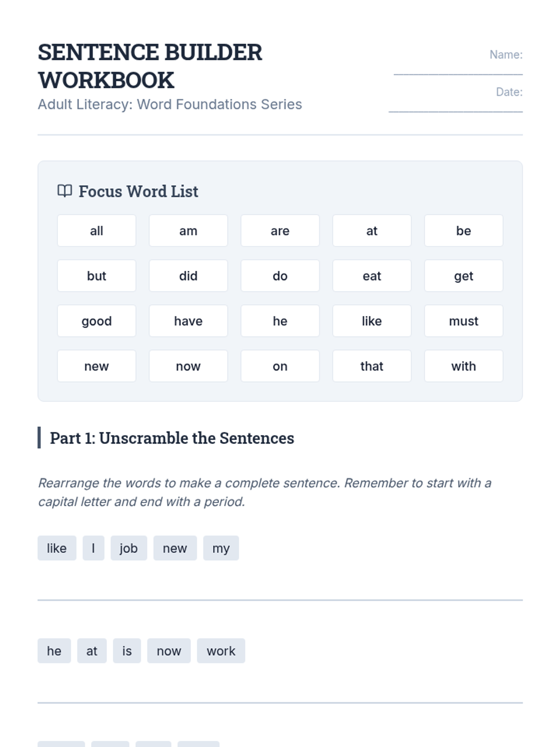Image resolution: width=560 pixels, height=747 pixels.
Task: Select the 'my' scrambled word chip
Action: 221,548
